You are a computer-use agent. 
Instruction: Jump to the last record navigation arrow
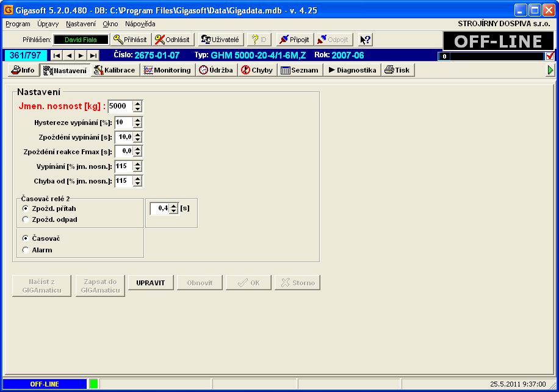tap(93, 55)
